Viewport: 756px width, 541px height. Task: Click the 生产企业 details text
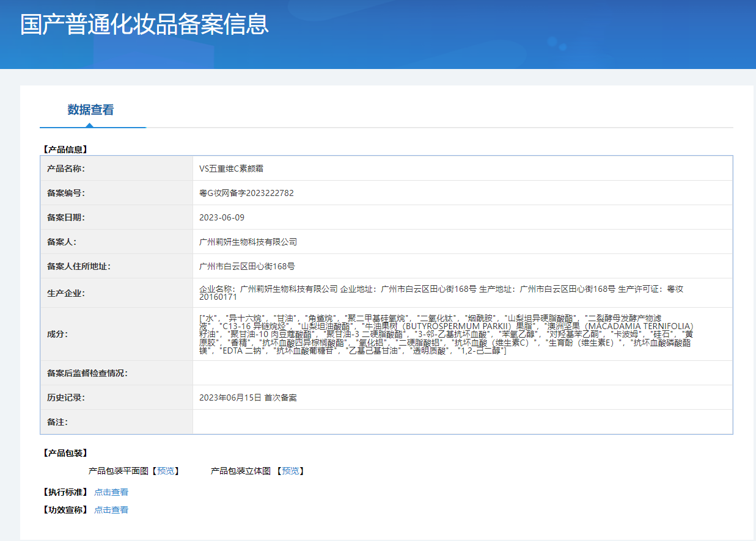tap(441, 292)
